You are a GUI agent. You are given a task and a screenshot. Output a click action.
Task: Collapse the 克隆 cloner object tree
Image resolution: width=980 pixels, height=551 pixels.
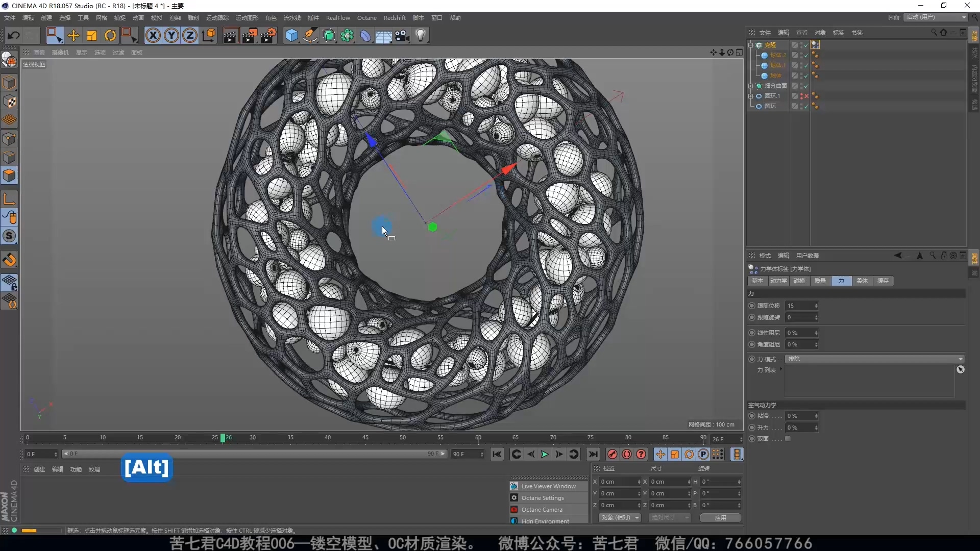pyautogui.click(x=751, y=45)
